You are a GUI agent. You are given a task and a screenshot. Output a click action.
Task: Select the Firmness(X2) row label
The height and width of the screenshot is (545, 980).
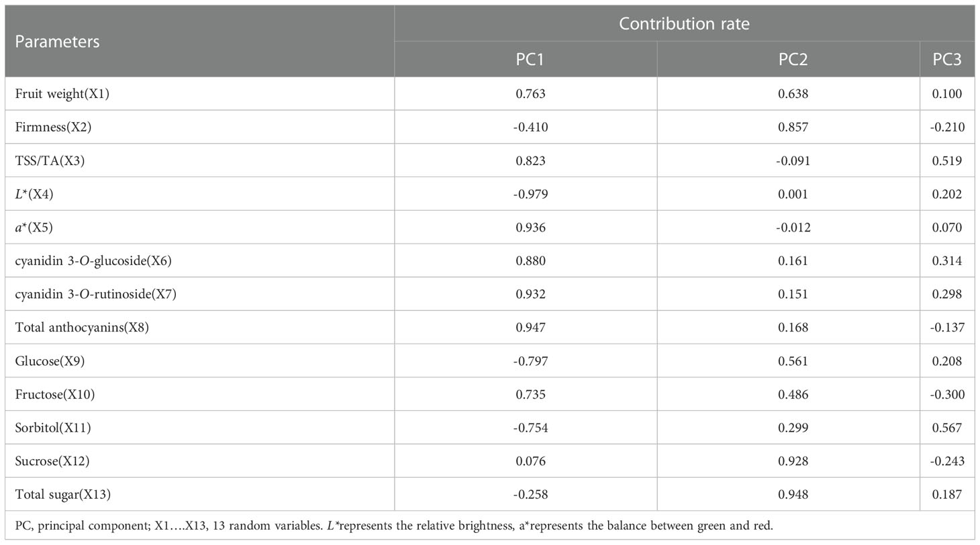[53, 127]
